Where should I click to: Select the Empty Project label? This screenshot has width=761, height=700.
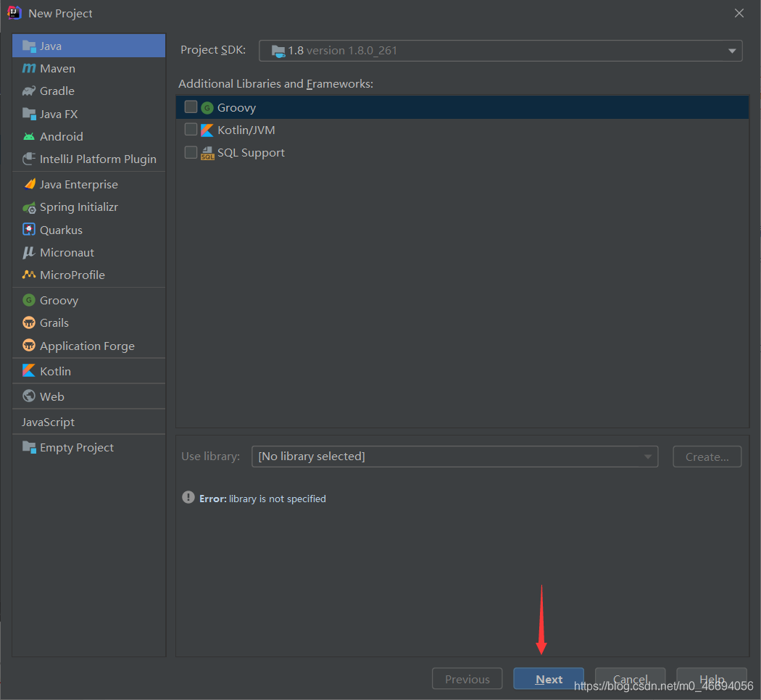(77, 447)
